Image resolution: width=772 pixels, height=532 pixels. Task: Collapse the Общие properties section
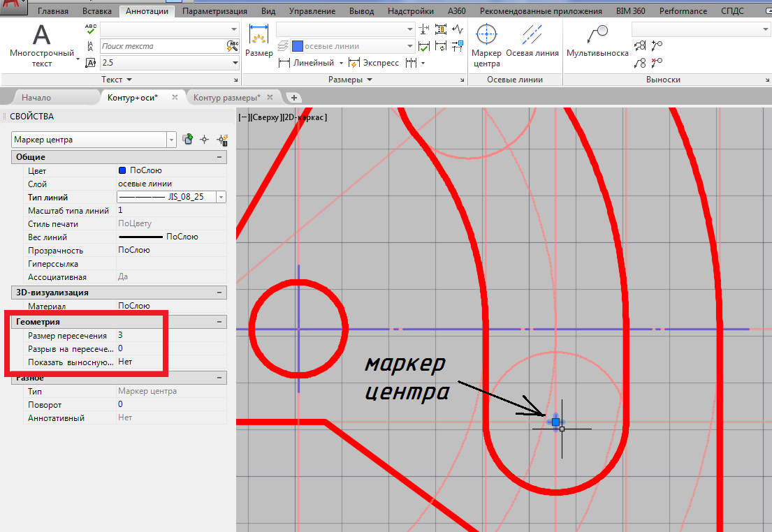click(x=219, y=158)
